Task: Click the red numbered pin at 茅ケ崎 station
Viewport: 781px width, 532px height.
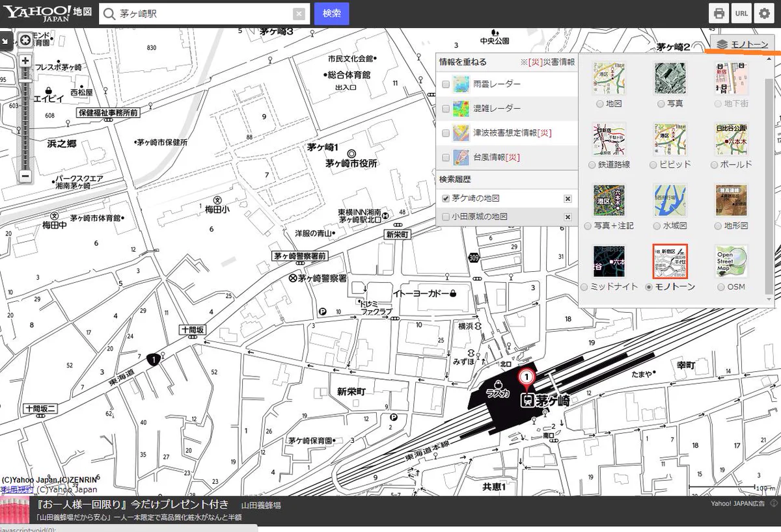Action: pos(527,377)
